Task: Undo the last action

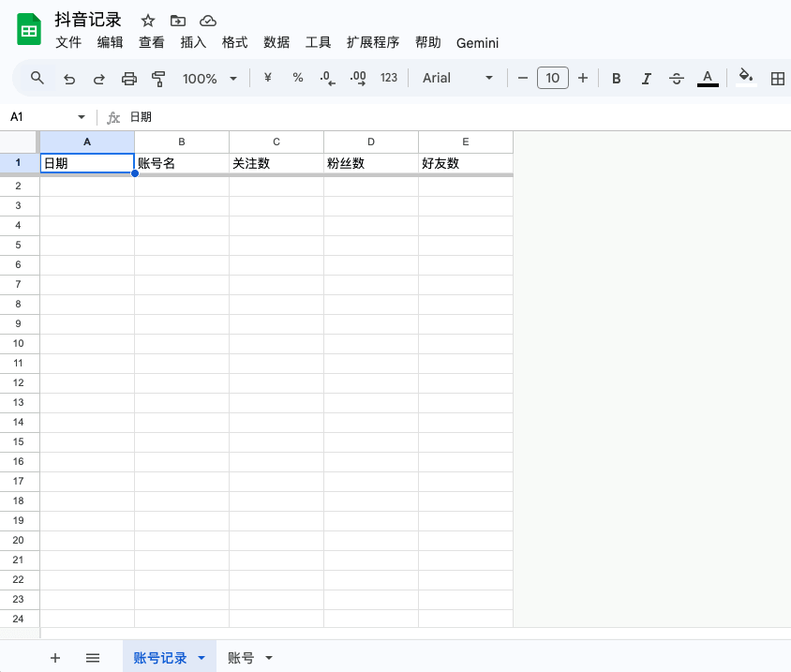Action: point(68,79)
